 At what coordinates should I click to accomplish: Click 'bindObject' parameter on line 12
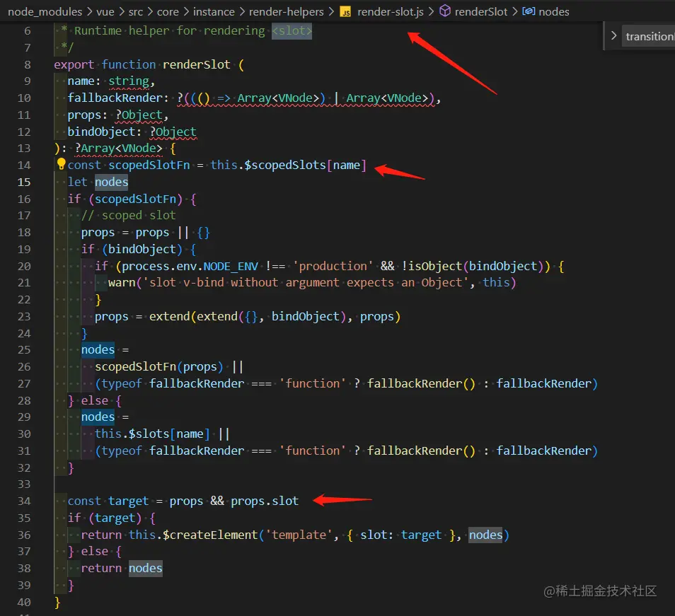[x=102, y=132]
